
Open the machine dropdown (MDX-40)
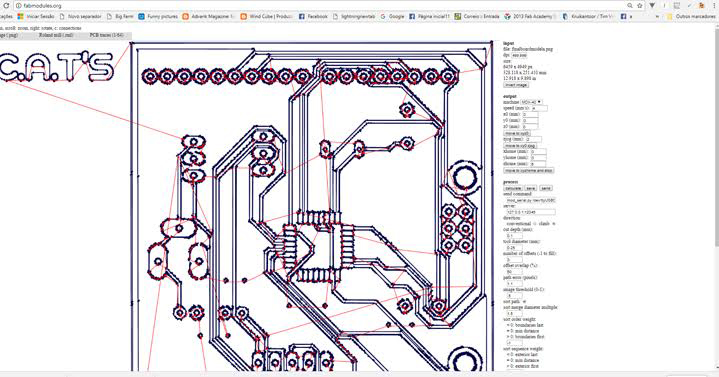point(531,102)
